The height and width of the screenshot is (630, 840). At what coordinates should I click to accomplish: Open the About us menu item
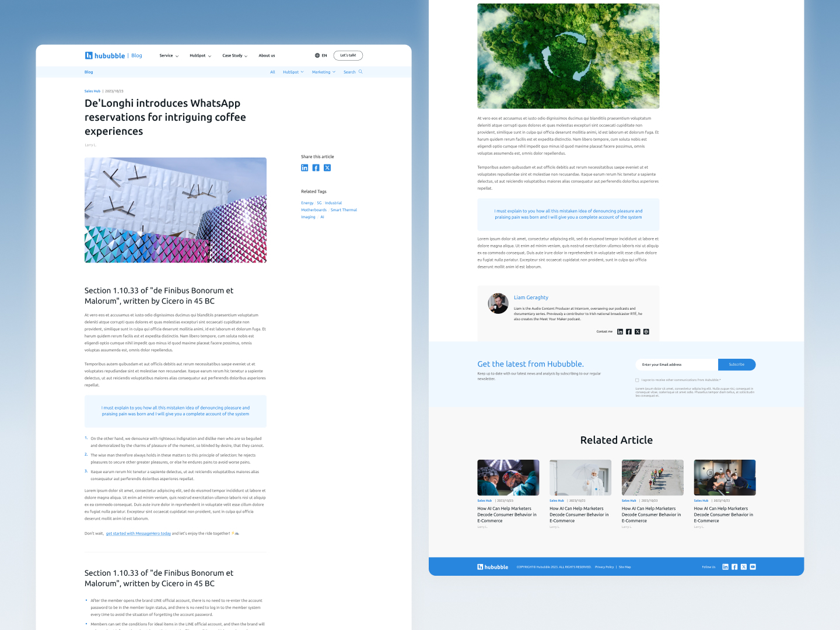tap(267, 56)
